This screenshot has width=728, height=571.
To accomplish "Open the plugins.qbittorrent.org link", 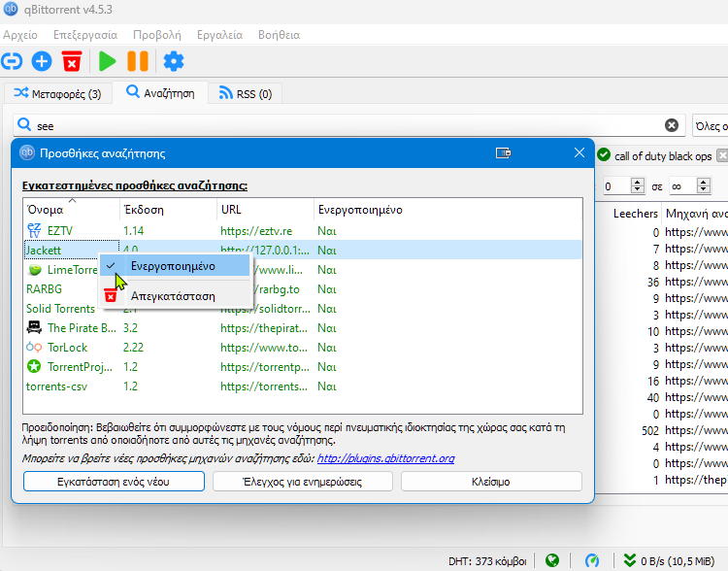I will pos(385,458).
